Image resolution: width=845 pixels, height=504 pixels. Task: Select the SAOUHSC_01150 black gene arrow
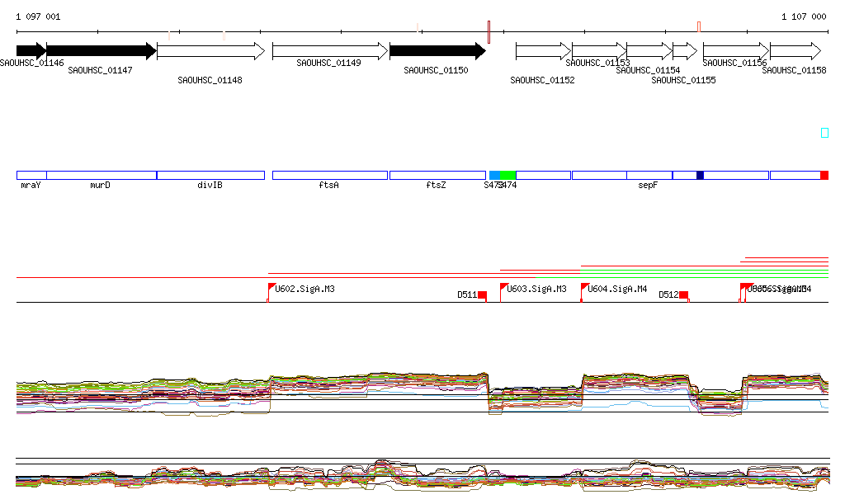(437, 51)
